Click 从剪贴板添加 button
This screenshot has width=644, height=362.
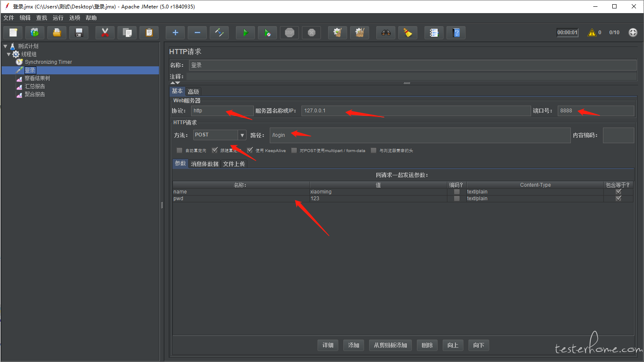tap(391, 345)
